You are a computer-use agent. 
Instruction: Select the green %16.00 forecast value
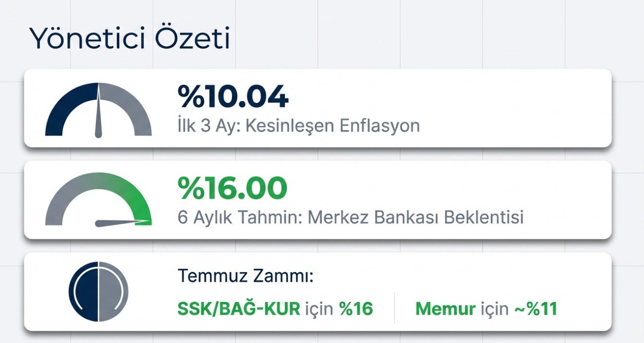tap(232, 188)
